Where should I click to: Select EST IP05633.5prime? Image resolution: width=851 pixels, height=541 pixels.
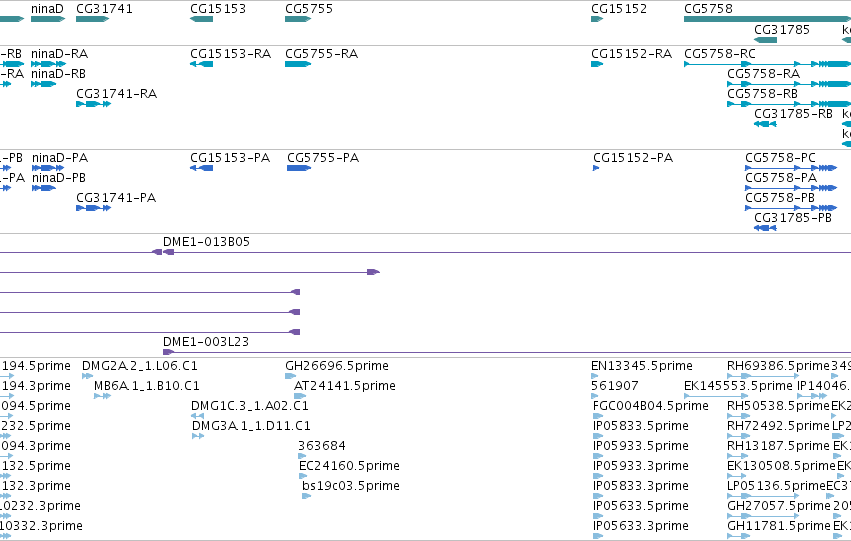(x=598, y=517)
